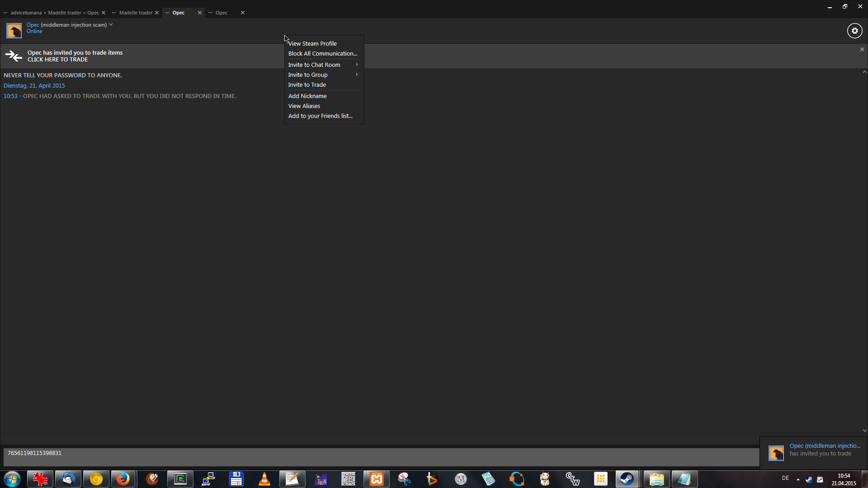The image size is (868, 488).
Task: Click CLICK HERE TO TRADE banner
Action: (x=57, y=60)
